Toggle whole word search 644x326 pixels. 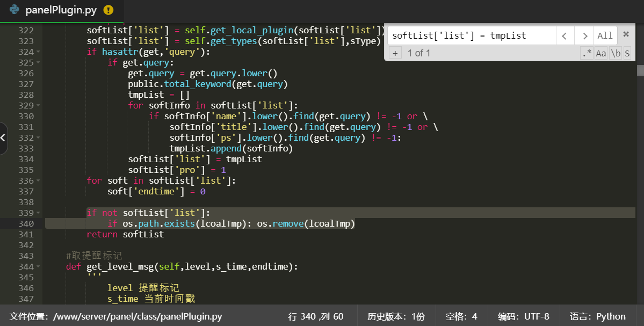(x=616, y=53)
